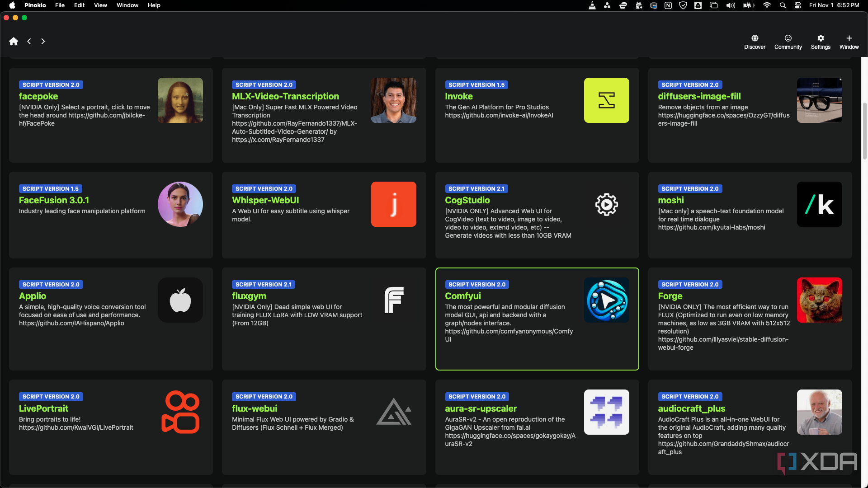Screen dimensions: 868x488
Task: Click the fluxgym F-logo icon
Action: [x=394, y=300]
